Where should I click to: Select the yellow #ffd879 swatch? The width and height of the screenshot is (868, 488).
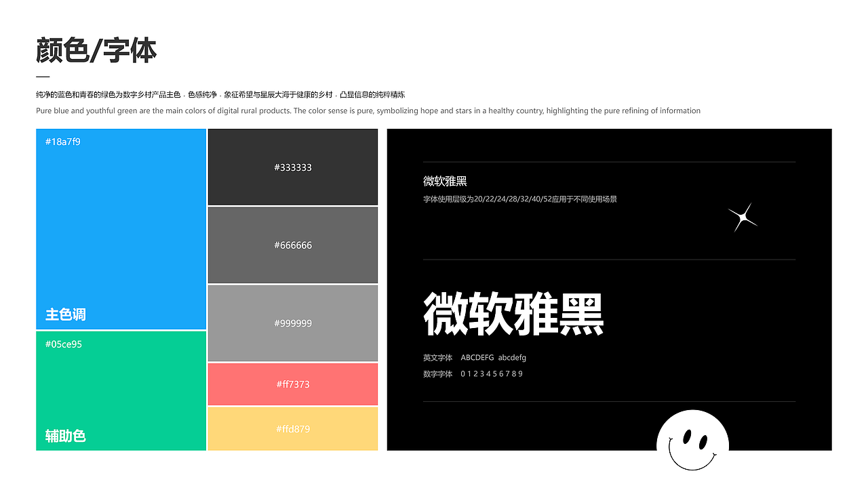[x=292, y=428]
